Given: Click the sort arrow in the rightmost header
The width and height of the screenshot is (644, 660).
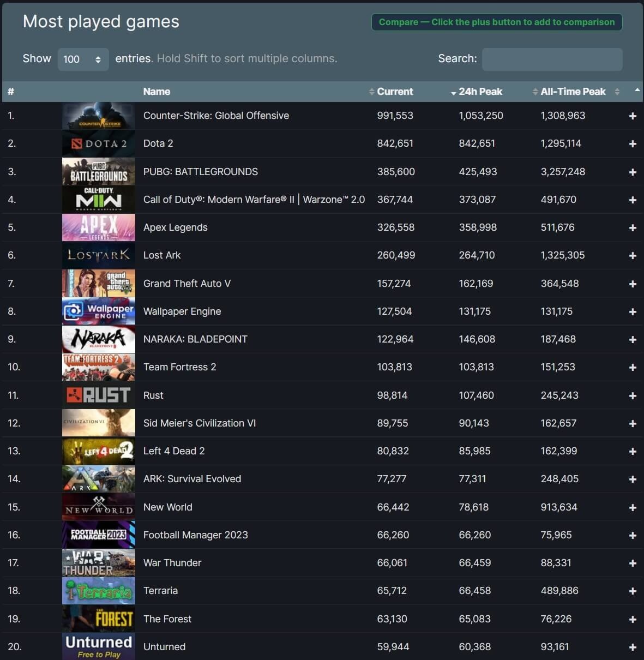Looking at the screenshot, I should [637, 91].
